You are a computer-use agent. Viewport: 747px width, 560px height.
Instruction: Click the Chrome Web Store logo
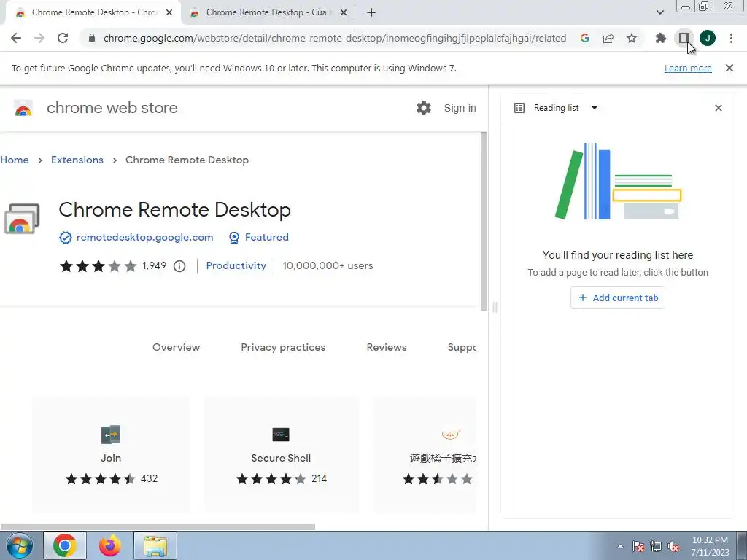coord(23,109)
